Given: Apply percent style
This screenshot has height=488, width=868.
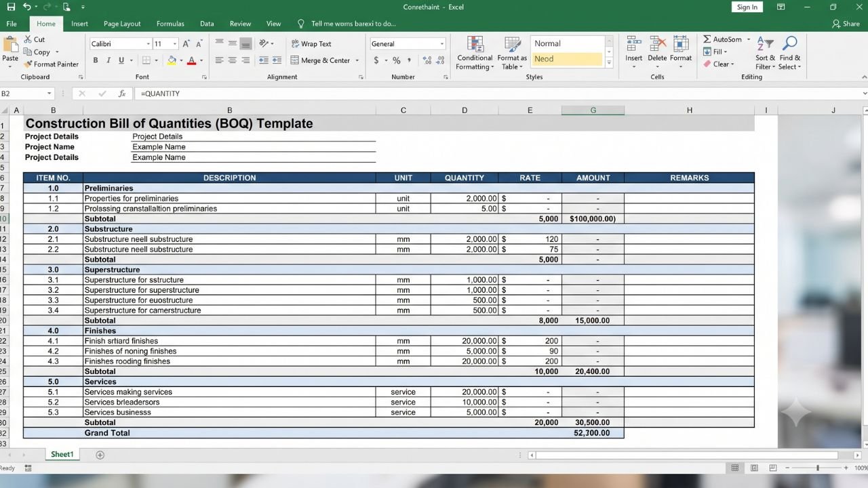Looking at the screenshot, I should pyautogui.click(x=397, y=60).
